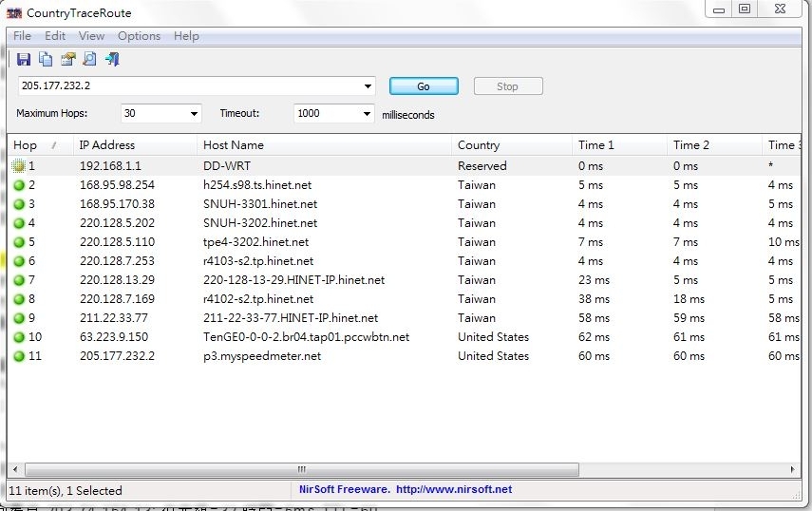Open the File menu
The width and height of the screenshot is (812, 511).
(x=22, y=36)
